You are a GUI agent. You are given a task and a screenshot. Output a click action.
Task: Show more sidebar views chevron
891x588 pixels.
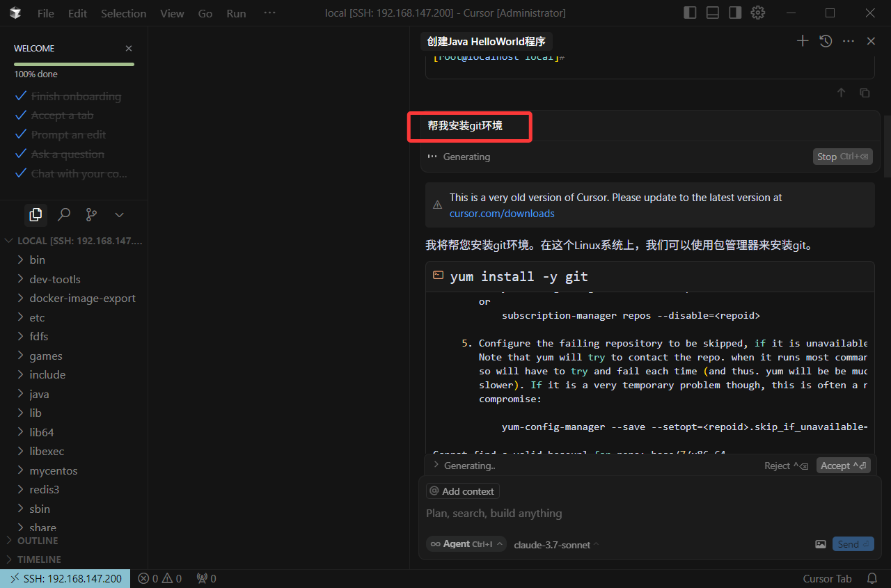(119, 214)
